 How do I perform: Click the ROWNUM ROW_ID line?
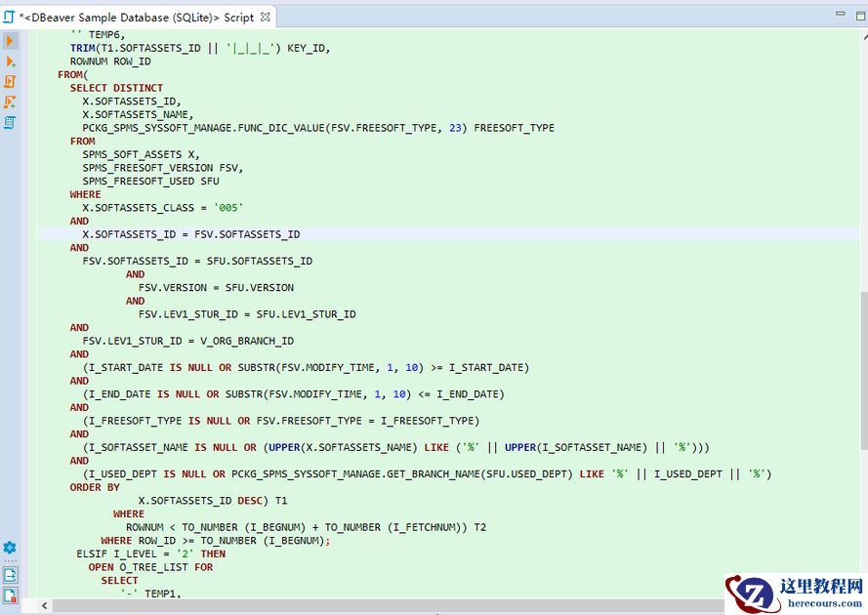click(110, 61)
